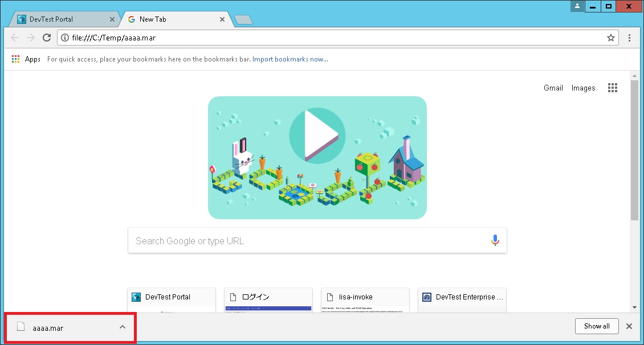Screen dimensions: 644x345
Task: Start a voice search with the microphone
Action: point(494,240)
